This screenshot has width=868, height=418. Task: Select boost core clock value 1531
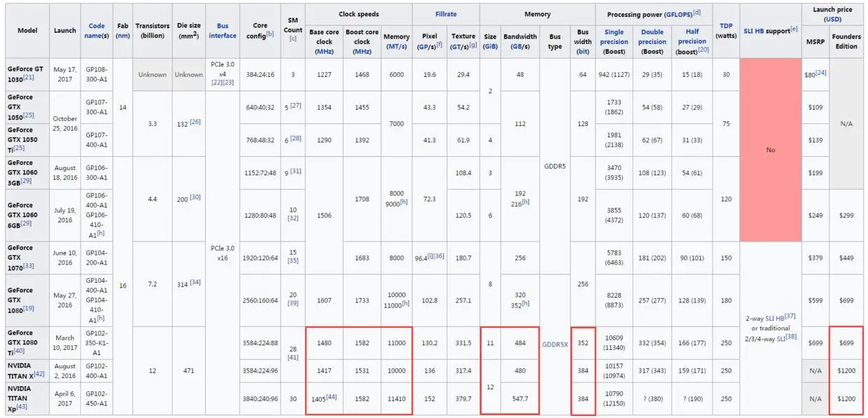coord(362,371)
